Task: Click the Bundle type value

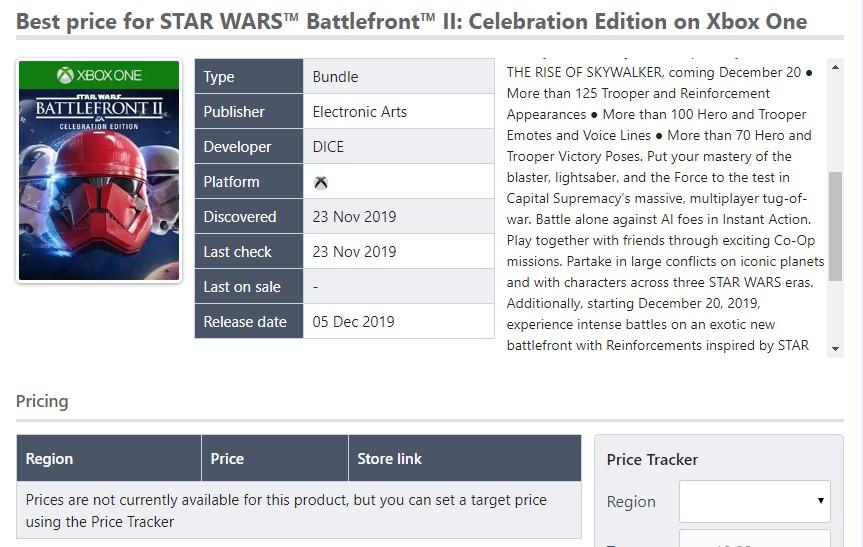Action: point(335,77)
